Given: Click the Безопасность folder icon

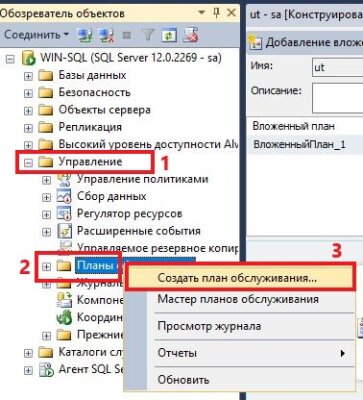Looking at the screenshot, I should 46,93.
